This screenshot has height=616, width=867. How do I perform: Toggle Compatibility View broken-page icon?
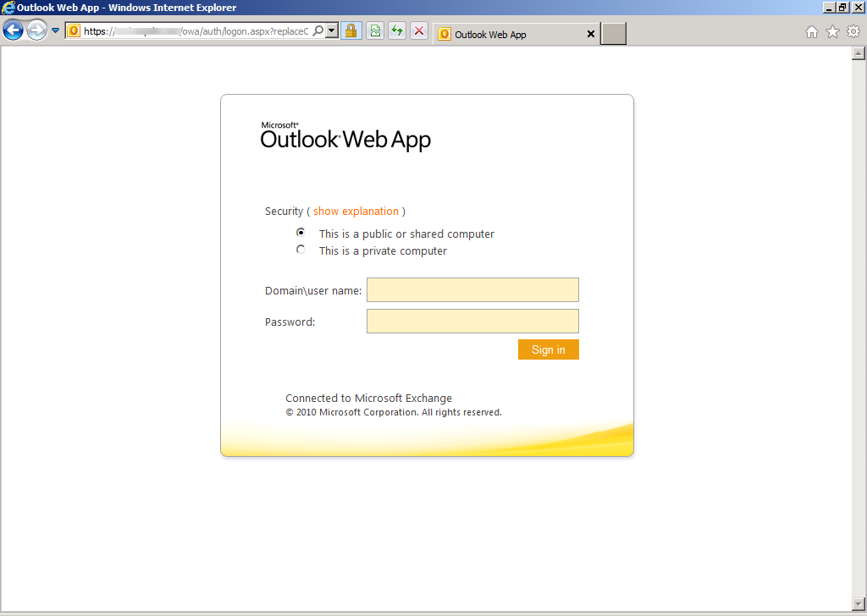375,31
